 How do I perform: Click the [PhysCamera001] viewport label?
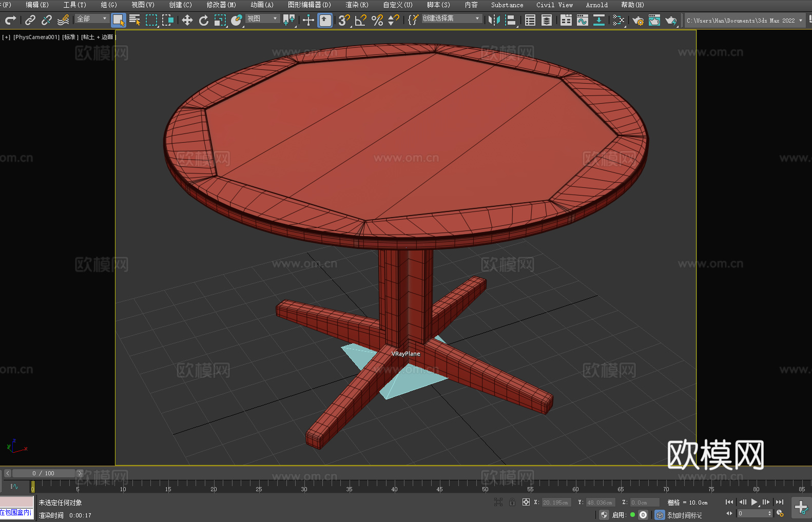pos(36,37)
